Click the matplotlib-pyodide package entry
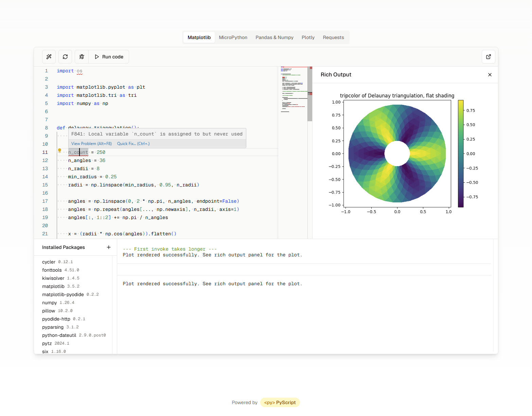Image resolution: width=532 pixels, height=416 pixels. click(63, 294)
